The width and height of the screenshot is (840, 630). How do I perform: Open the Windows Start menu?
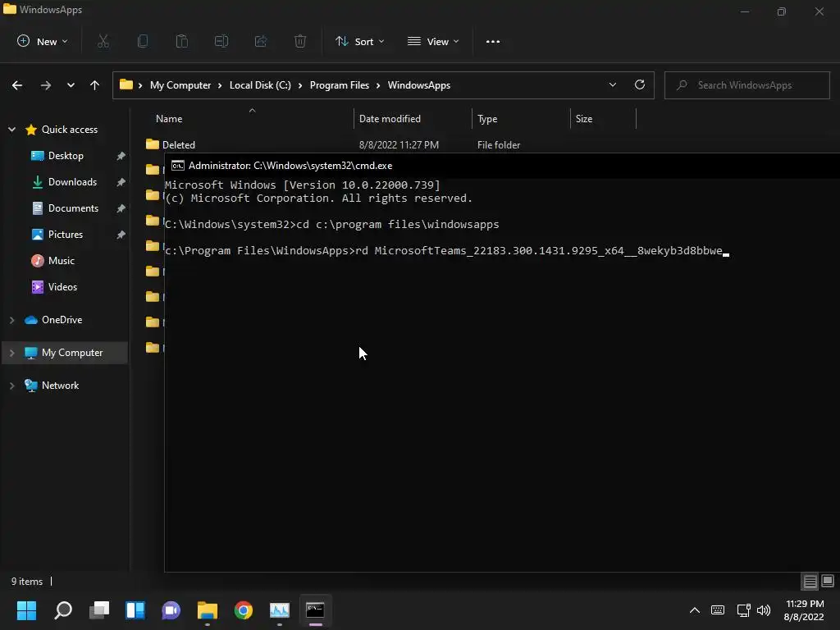tap(27, 610)
